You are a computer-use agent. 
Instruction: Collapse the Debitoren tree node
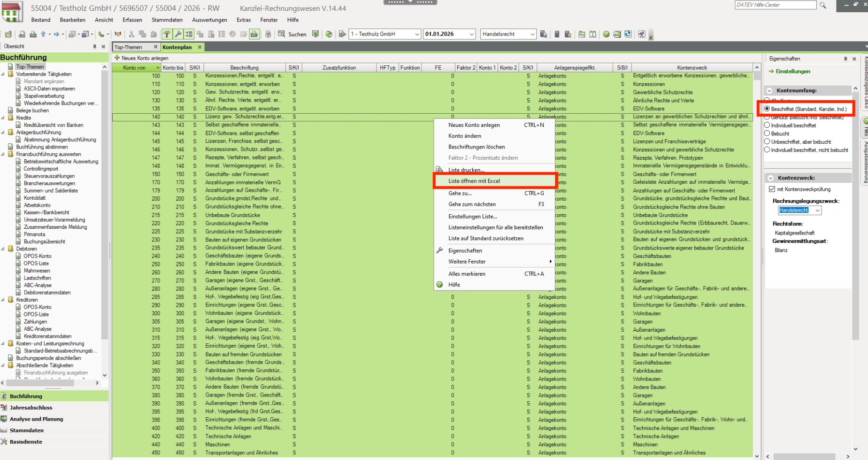(x=3, y=249)
